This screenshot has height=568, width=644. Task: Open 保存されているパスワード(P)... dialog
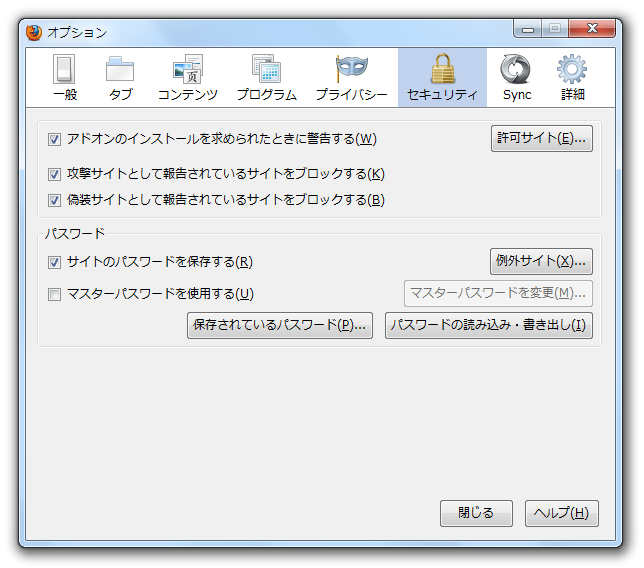280,325
